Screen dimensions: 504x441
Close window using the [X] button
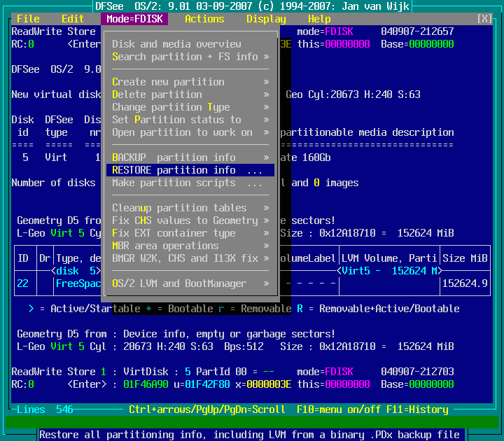(484, 19)
